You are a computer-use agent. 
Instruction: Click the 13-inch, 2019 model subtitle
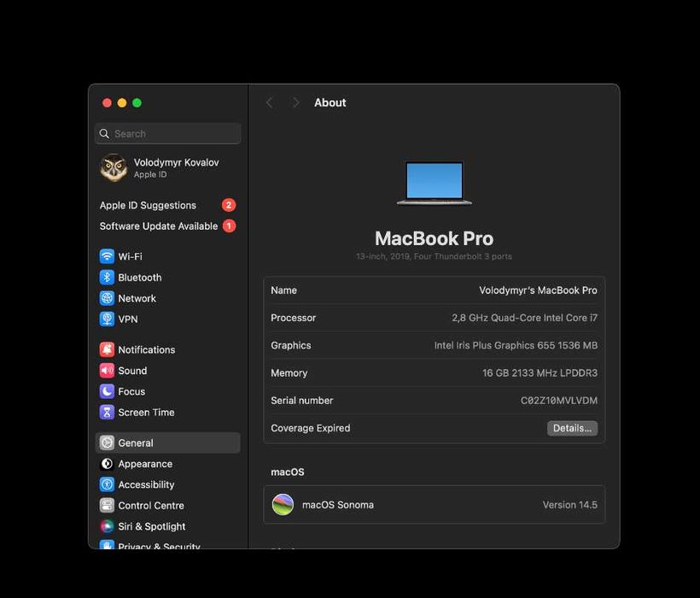tap(434, 256)
